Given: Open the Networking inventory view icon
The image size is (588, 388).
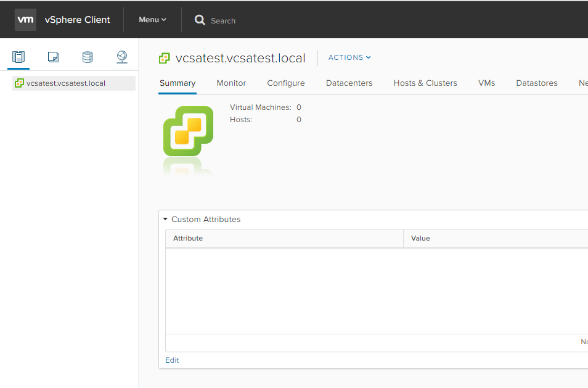Looking at the screenshot, I should (x=122, y=57).
